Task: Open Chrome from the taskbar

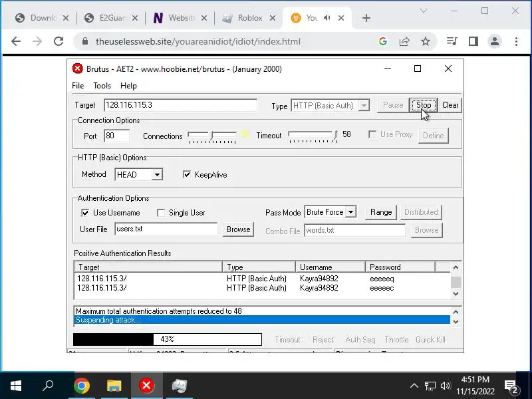Action: [82, 386]
